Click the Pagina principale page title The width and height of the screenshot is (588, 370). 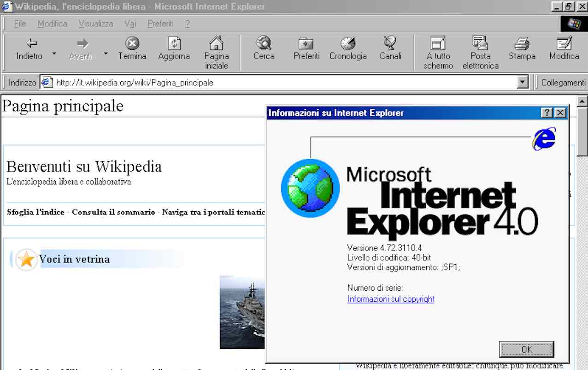[63, 106]
